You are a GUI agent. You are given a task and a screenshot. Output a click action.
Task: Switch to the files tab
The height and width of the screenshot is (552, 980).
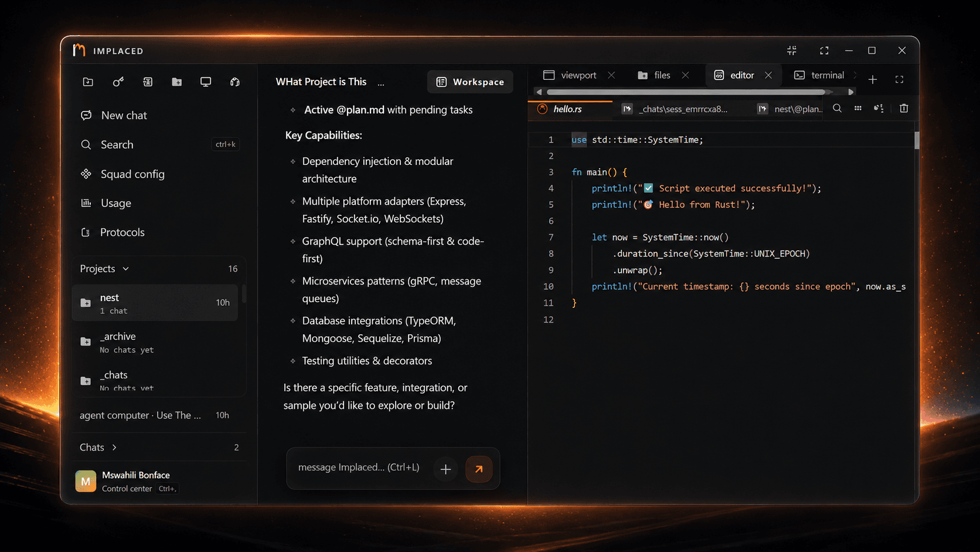[654, 75]
